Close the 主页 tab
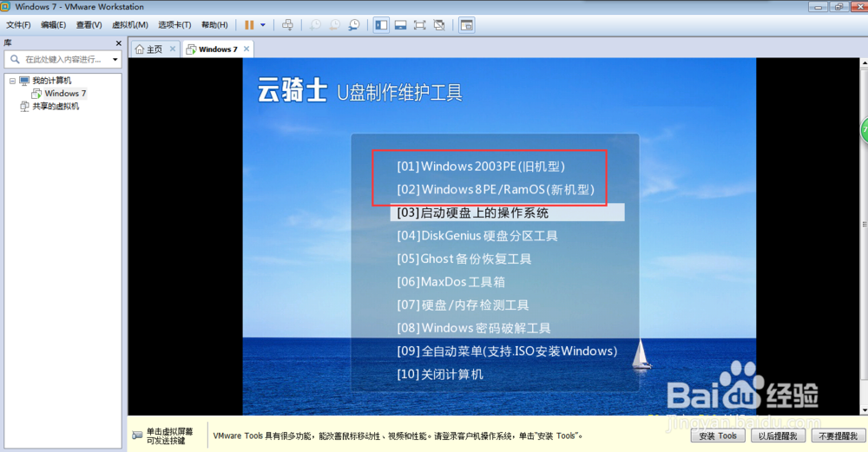 tap(173, 49)
